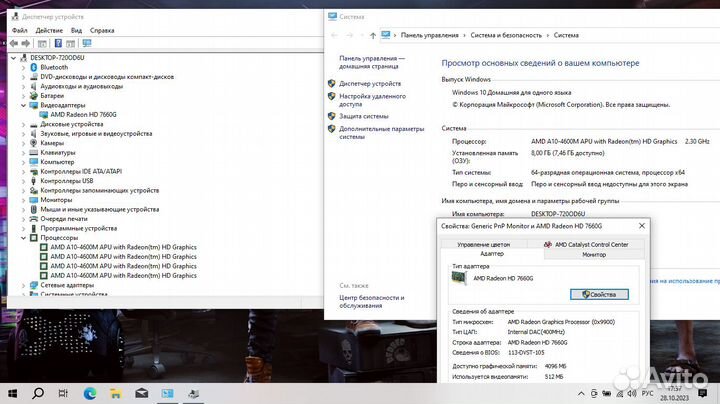Click the Свойства button in adapter dialog
Image resolution: width=720 pixels, height=404 pixels.
(599, 294)
